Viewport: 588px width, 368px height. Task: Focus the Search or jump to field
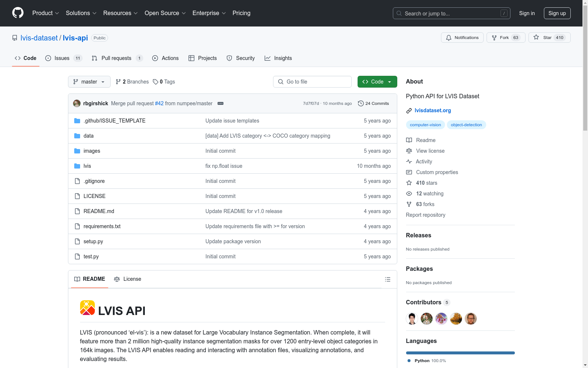pos(452,13)
